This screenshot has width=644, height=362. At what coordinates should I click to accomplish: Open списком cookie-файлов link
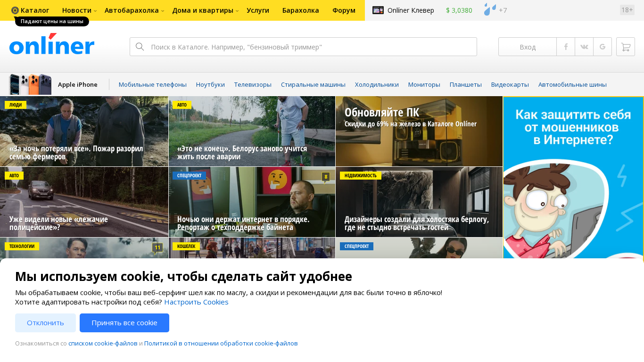(x=103, y=344)
